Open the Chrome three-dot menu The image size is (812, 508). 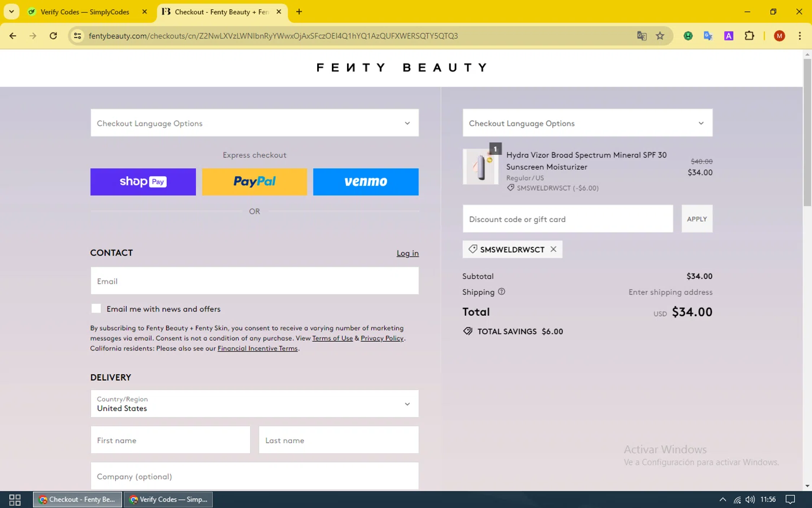pos(800,36)
